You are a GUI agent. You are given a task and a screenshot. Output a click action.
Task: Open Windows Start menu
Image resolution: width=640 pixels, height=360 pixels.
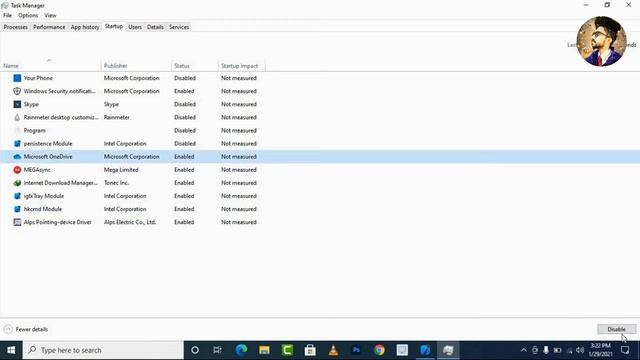11,350
